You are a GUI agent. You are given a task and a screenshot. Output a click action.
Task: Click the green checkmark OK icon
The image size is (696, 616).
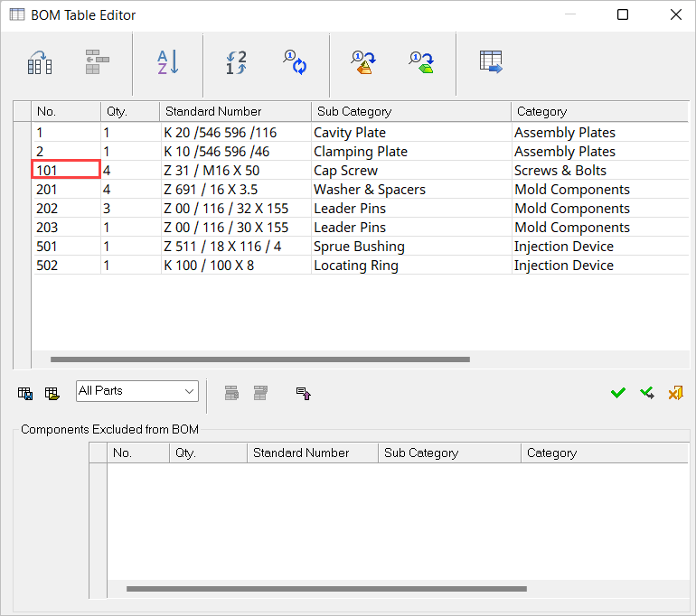point(618,393)
